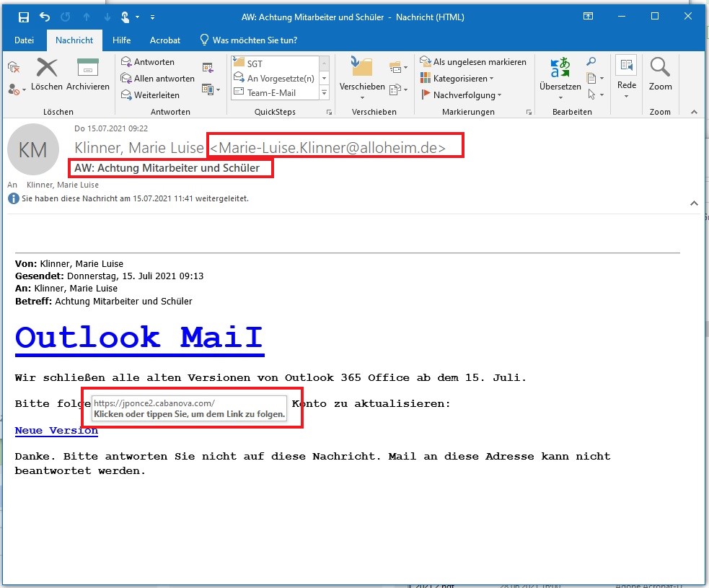Image resolution: width=709 pixels, height=588 pixels.
Task: Open the Nachverfolgung flag dropdown
Action: (461, 95)
